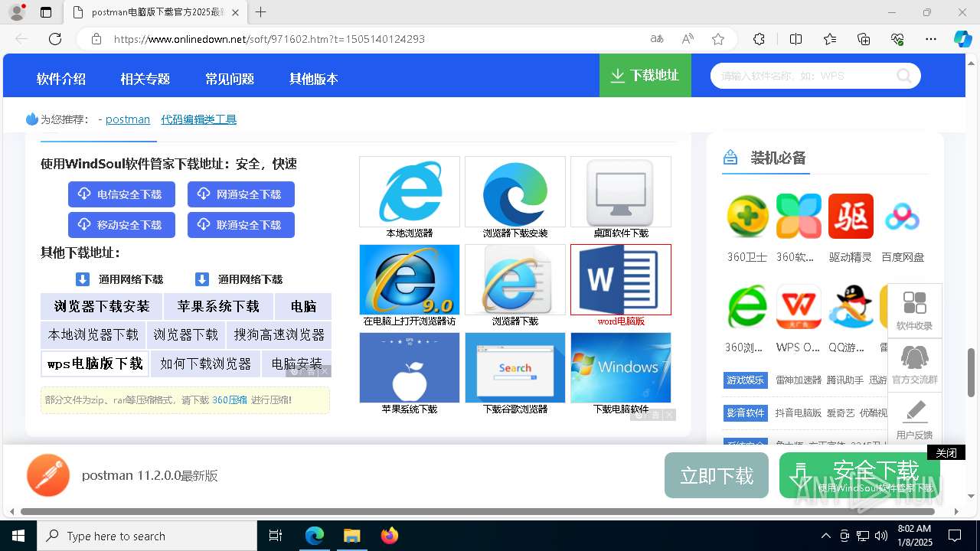Open Copilot sidebar

(962, 39)
